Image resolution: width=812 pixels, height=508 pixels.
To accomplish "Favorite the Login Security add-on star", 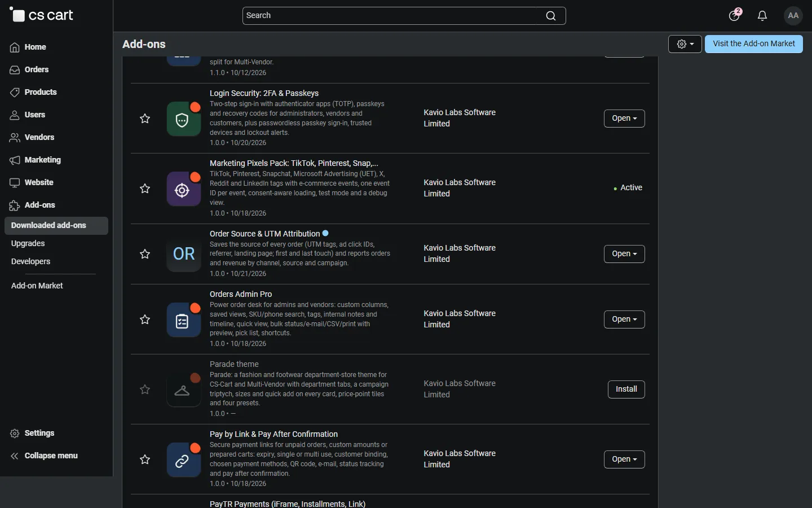I will (145, 119).
